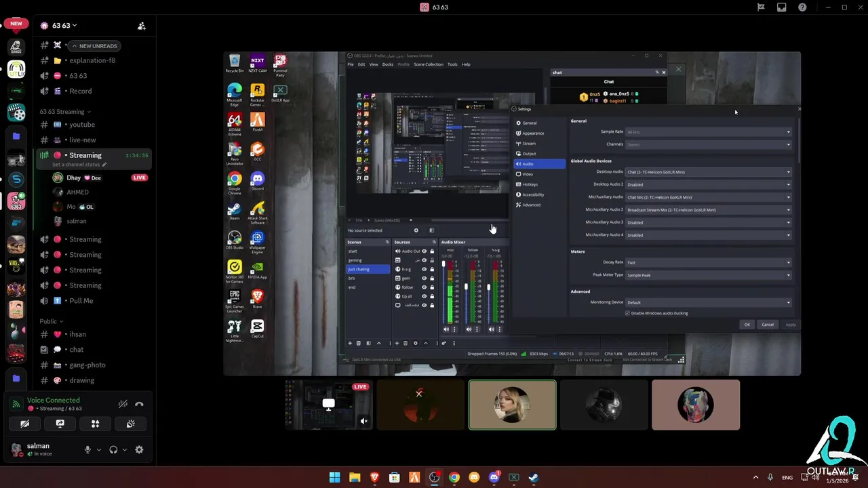868x488 pixels.
Task: Disconnect from voice with the hang-up icon
Action: [139, 404]
